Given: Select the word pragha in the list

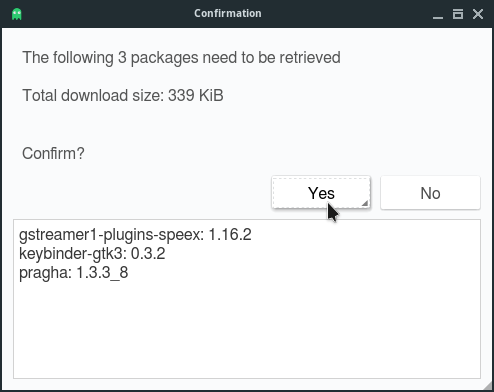Looking at the screenshot, I should [x=45, y=273].
